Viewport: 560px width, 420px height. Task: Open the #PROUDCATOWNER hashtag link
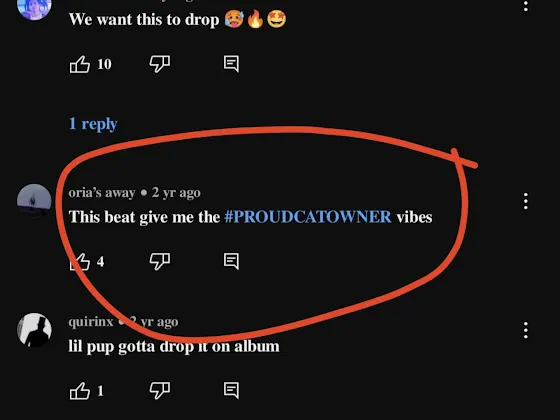[308, 217]
